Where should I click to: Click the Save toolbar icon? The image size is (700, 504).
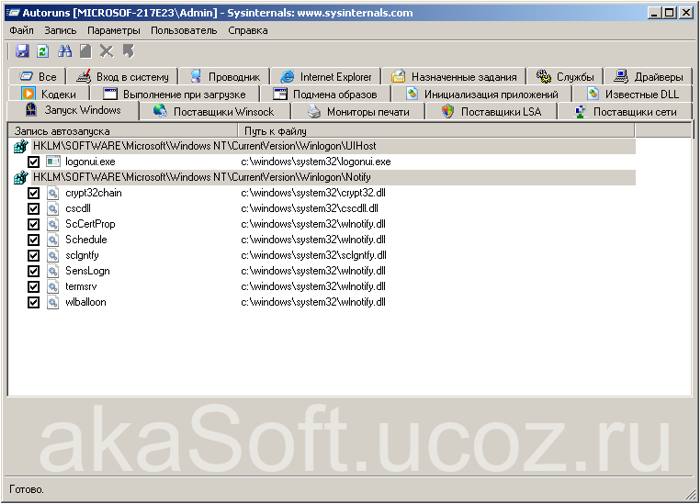point(22,51)
